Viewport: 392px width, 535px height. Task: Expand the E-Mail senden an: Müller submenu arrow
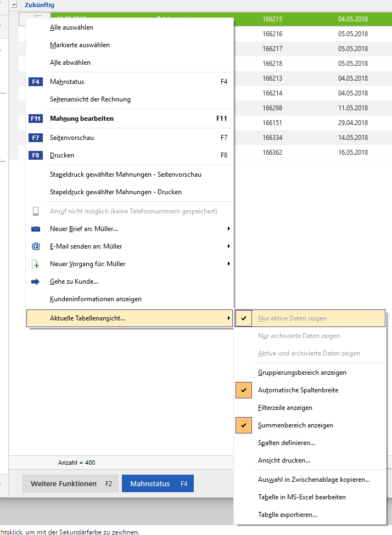(x=229, y=246)
